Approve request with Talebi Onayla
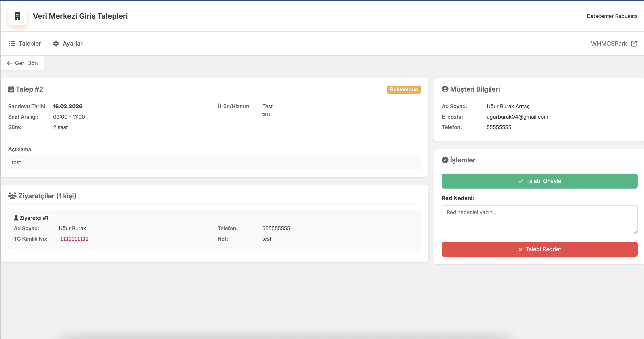Viewport: 644px width, 339px height. 540,181
